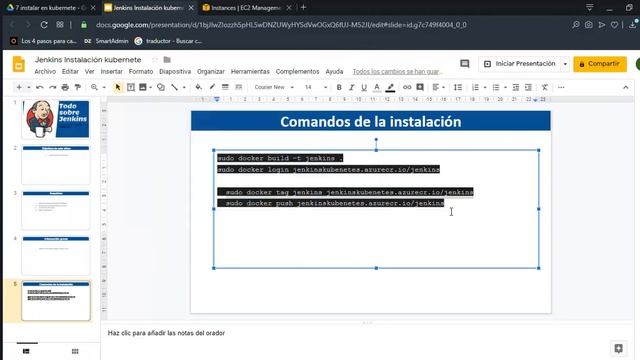The width and height of the screenshot is (640, 360).
Task: Open the more options ellipsis
Action: [561, 87]
